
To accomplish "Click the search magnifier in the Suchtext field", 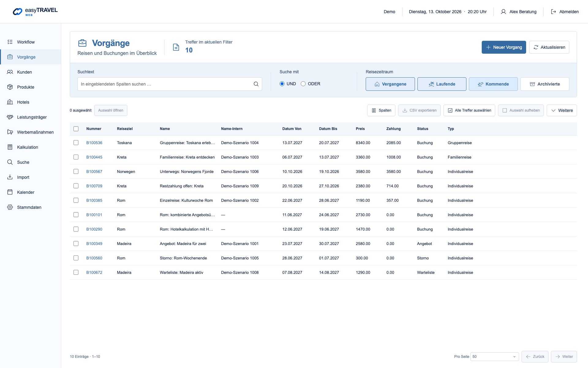I will click(256, 84).
